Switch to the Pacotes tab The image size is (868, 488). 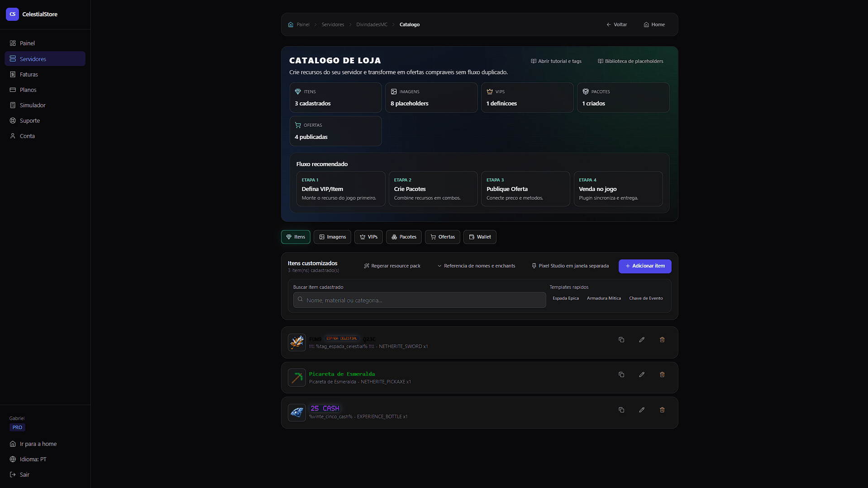(404, 237)
